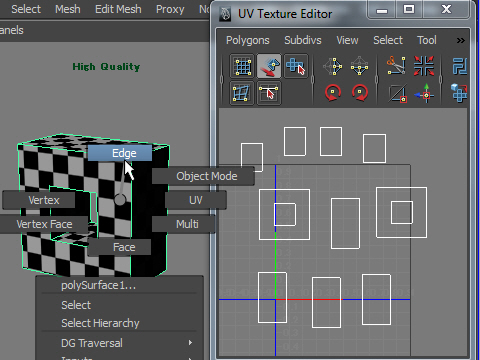480x360 pixels.
Task: Expand the DG Traversal submenu arrow
Action: pyautogui.click(x=190, y=343)
